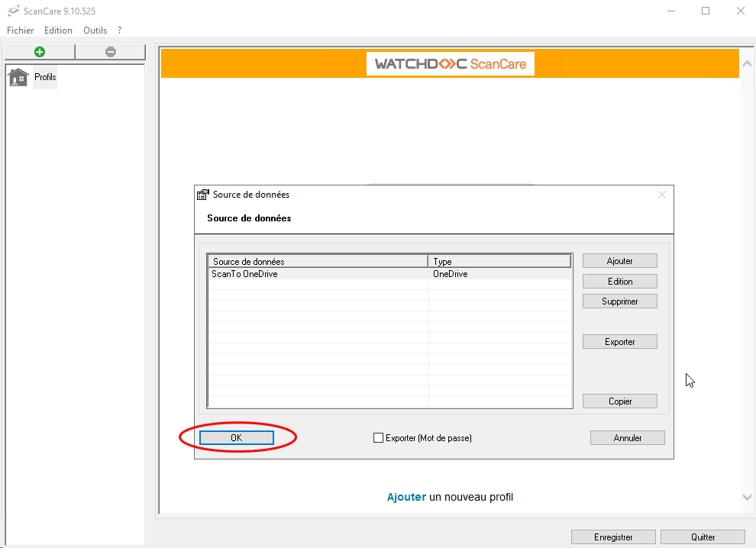Select the ScanTo OneDrive data source row

coord(389,274)
